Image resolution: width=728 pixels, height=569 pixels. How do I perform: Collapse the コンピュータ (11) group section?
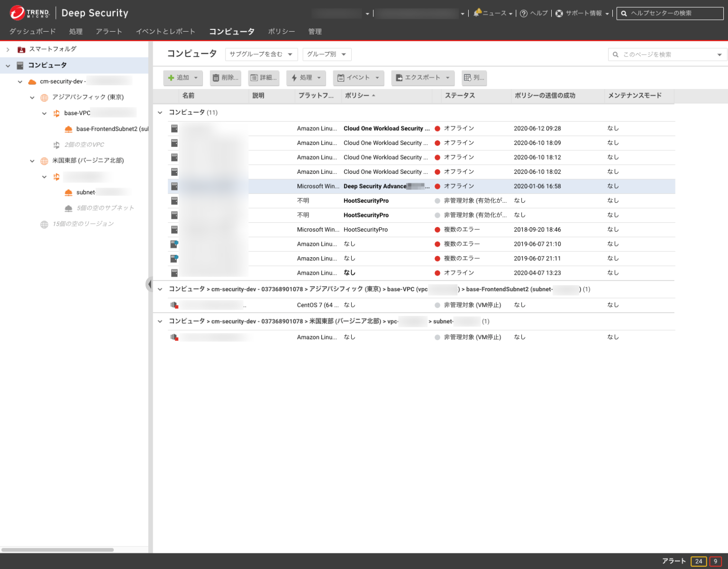160,112
